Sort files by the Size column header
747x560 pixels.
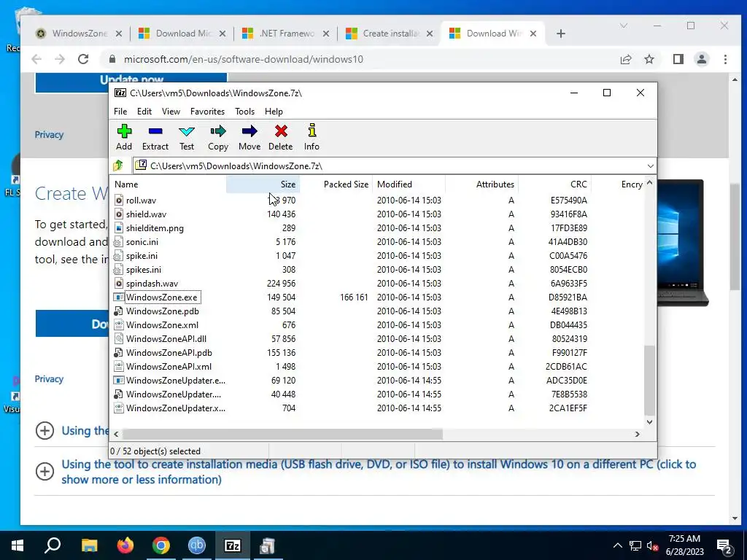coord(263,184)
